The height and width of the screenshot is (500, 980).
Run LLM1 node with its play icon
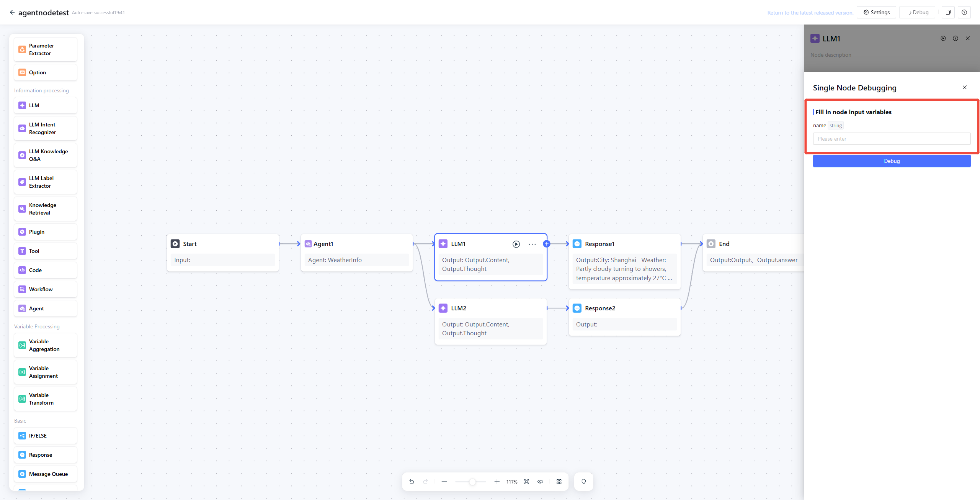516,244
